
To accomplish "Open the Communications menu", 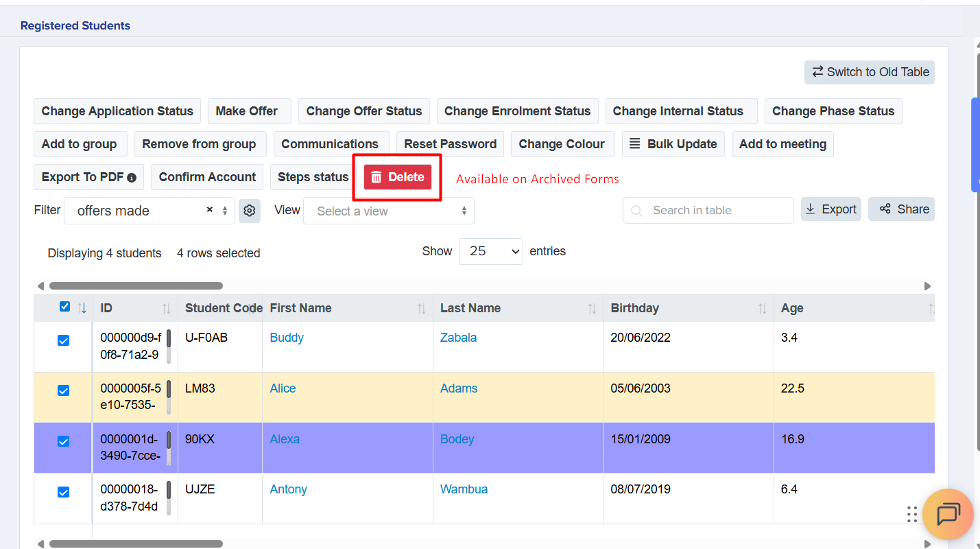I will click(330, 144).
